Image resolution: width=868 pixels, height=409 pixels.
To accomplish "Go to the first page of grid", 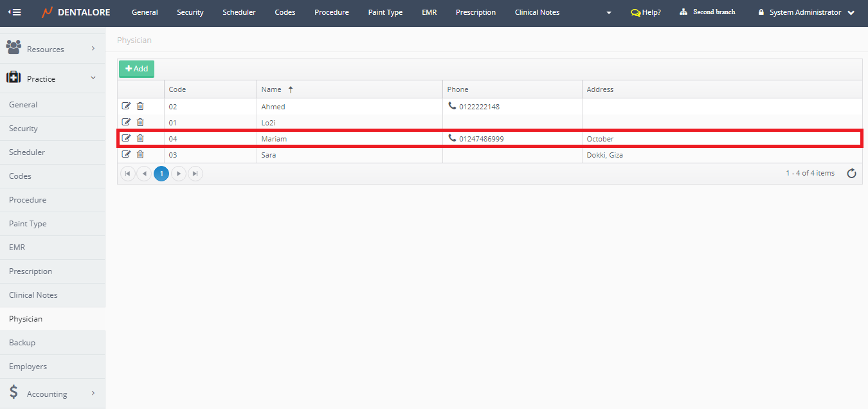I will [128, 174].
